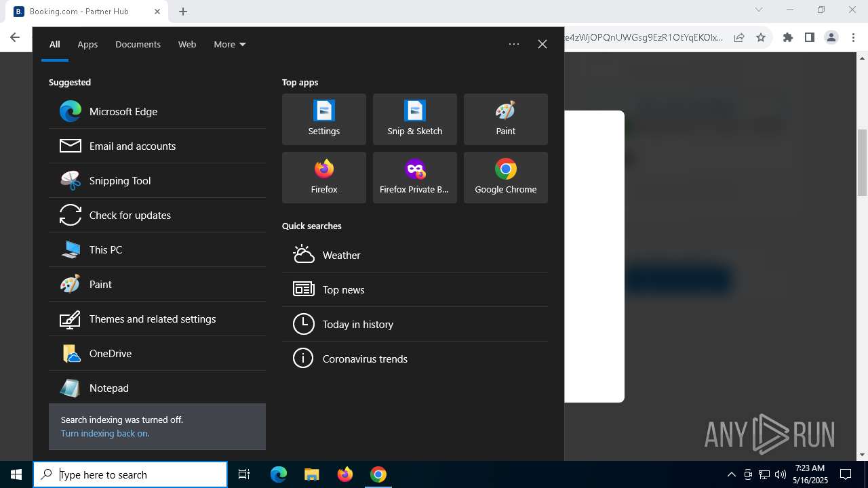Share this page in Chrome

click(x=739, y=38)
